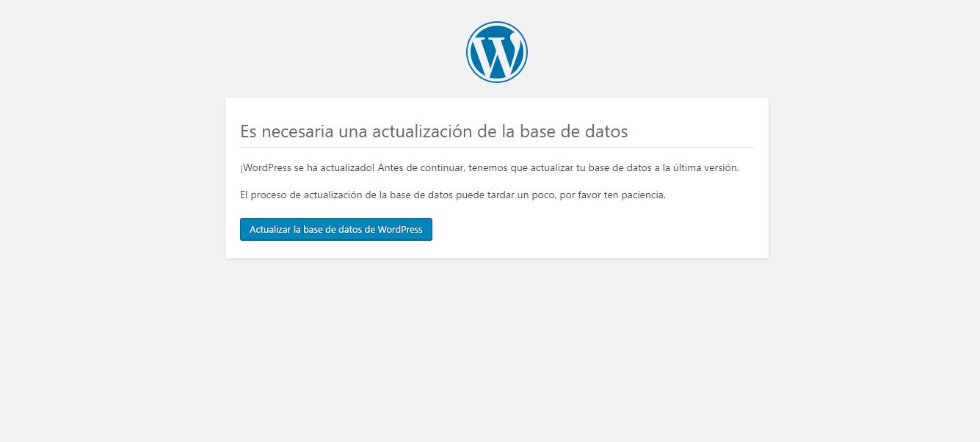980x442 pixels.
Task: Click the text '¡WordPress se ha actualizado!'
Action: pyautogui.click(x=307, y=167)
